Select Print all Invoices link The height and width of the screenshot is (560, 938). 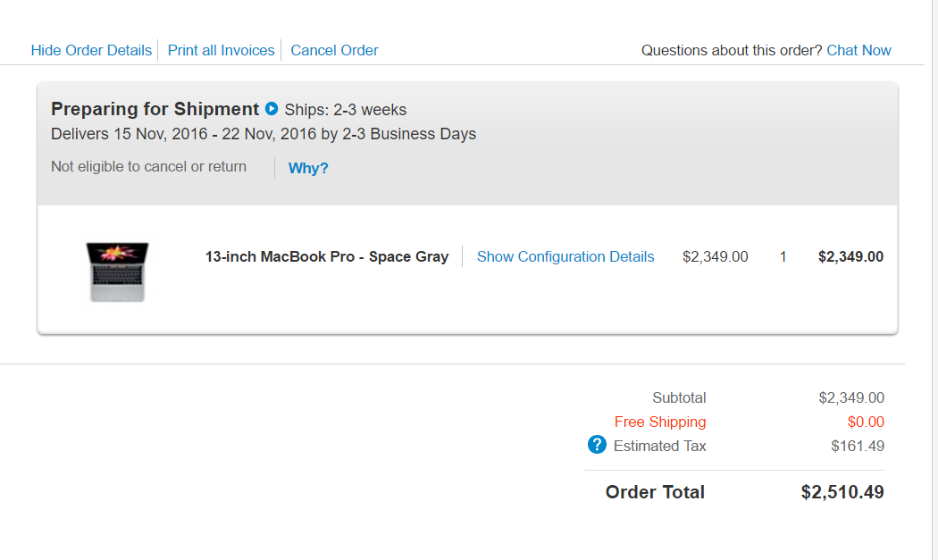221,50
